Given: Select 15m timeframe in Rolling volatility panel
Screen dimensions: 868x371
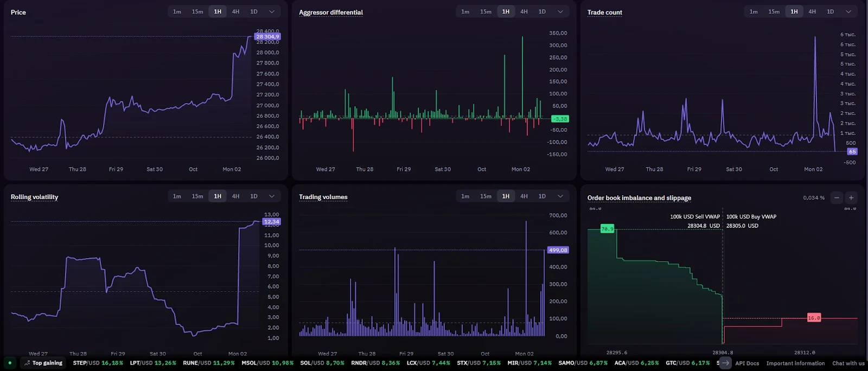Looking at the screenshot, I should (197, 196).
